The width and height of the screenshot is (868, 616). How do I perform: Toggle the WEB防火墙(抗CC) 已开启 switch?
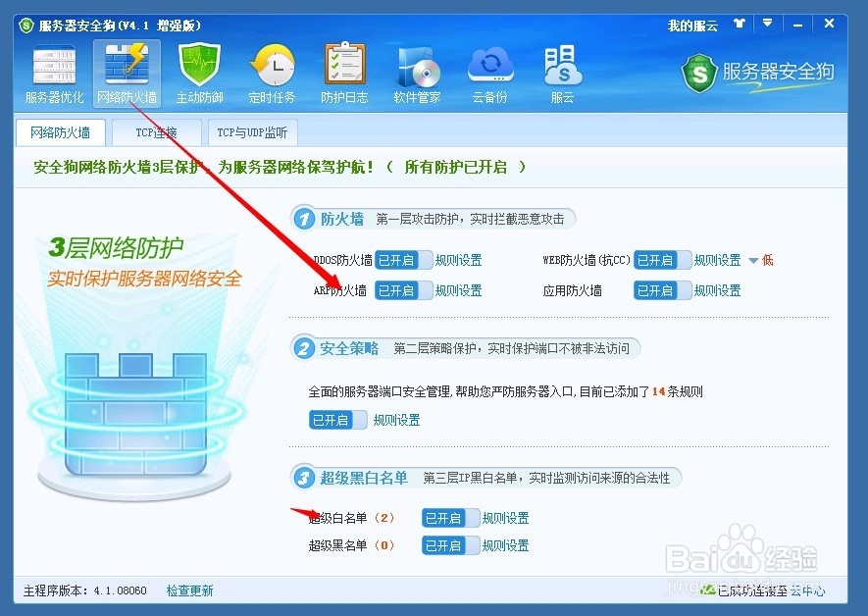point(663,260)
